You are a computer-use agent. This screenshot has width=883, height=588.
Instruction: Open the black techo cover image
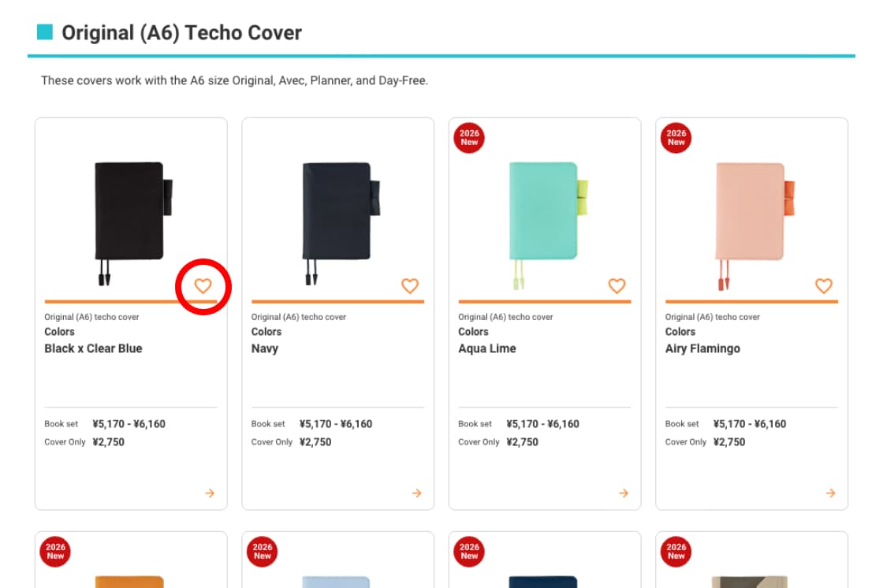(130, 212)
